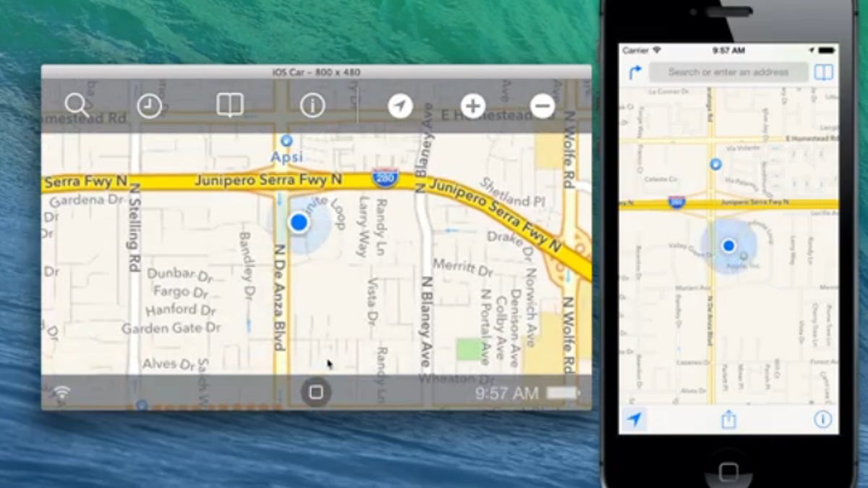Image resolution: width=868 pixels, height=488 pixels.
Task: Tap the directions arrow on the iPhone
Action: click(x=636, y=72)
